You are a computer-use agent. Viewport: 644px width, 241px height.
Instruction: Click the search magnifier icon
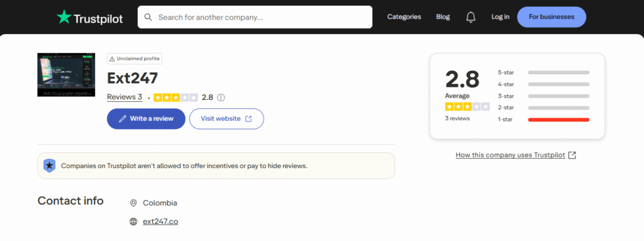pyautogui.click(x=148, y=17)
